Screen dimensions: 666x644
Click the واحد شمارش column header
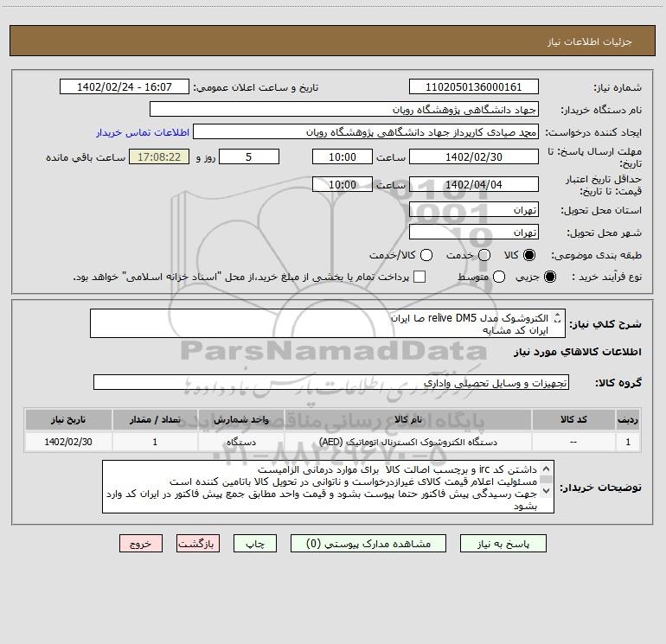point(240,420)
